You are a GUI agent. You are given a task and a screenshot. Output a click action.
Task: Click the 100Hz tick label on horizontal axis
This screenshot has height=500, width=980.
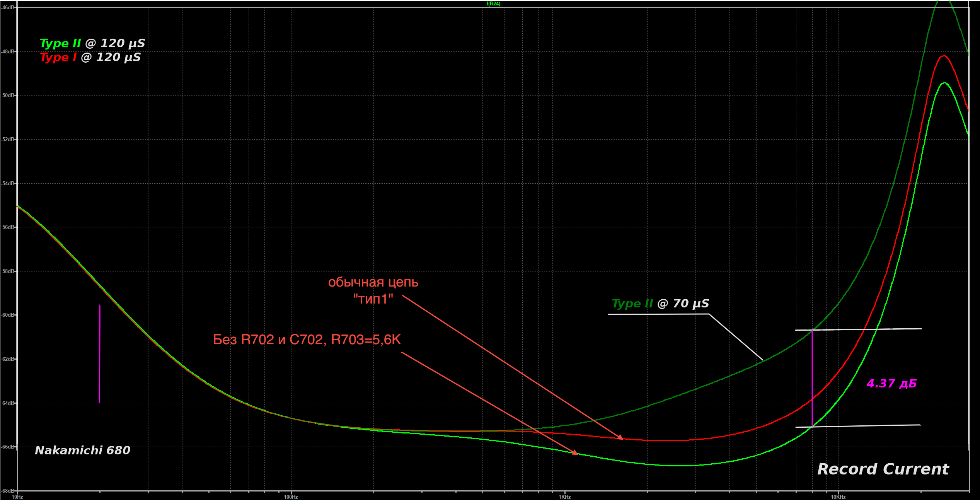pyautogui.click(x=291, y=497)
